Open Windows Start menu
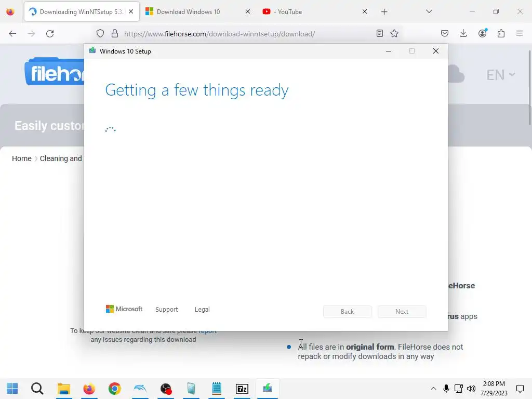 tap(12, 389)
